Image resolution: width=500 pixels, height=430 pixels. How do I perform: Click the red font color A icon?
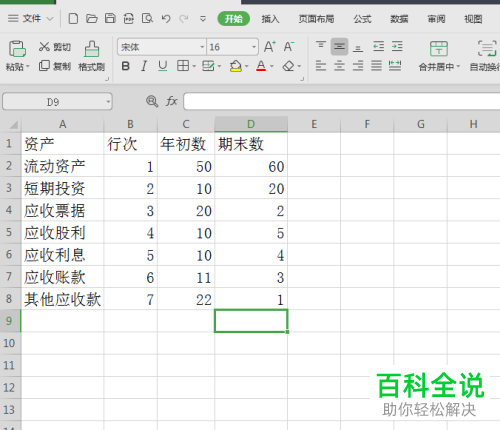(261, 66)
